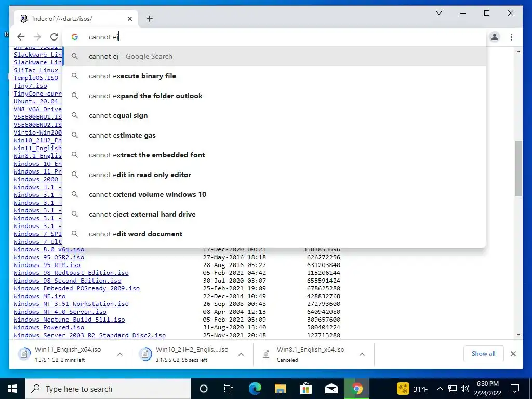532x399 pixels.
Task: Open the Windows Start menu
Action: (12, 389)
